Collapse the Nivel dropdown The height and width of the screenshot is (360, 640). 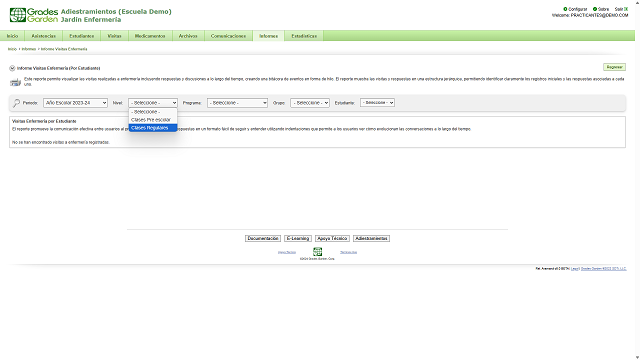click(153, 103)
